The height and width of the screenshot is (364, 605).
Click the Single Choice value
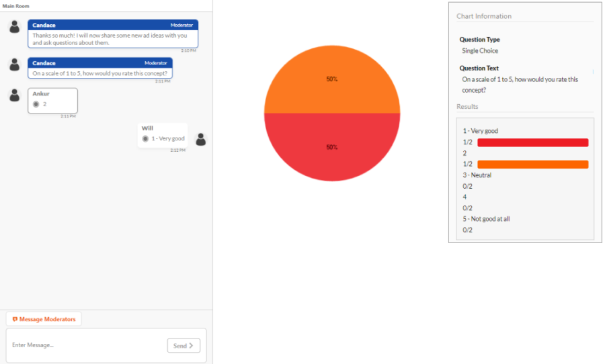[480, 51]
